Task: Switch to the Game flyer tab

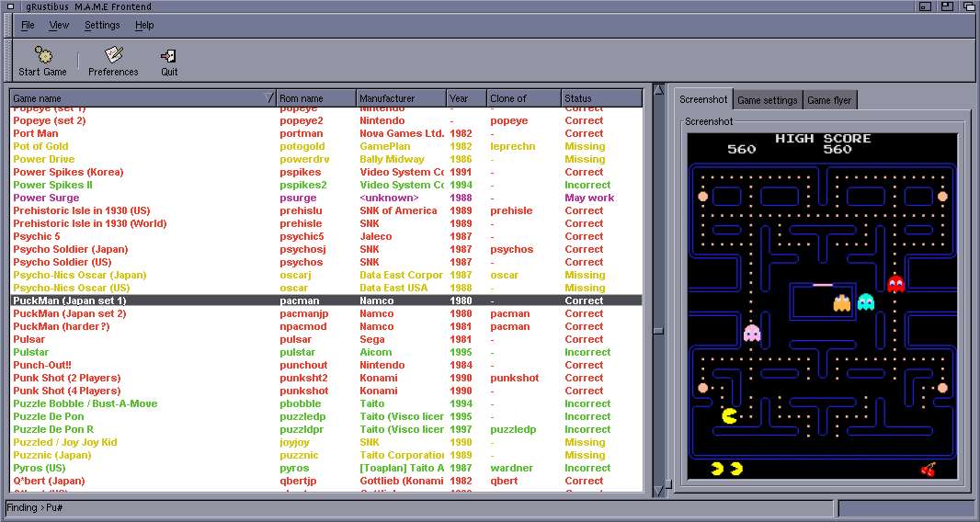Action: click(x=829, y=100)
